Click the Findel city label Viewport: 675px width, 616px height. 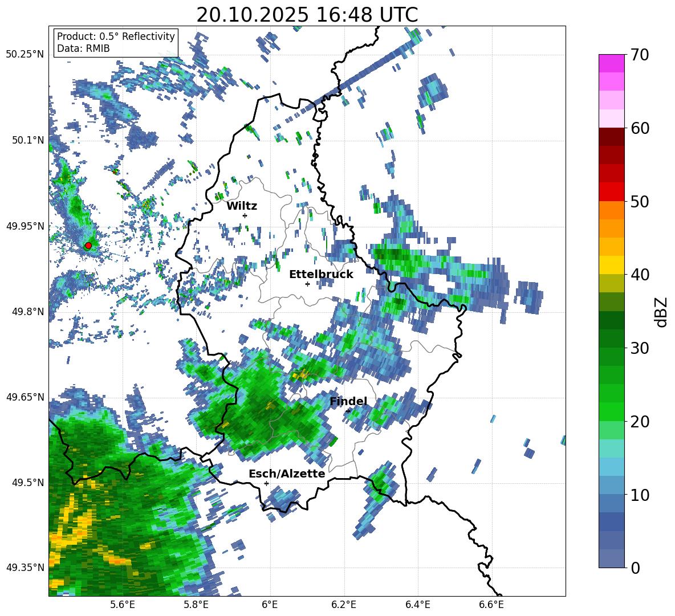(x=348, y=401)
